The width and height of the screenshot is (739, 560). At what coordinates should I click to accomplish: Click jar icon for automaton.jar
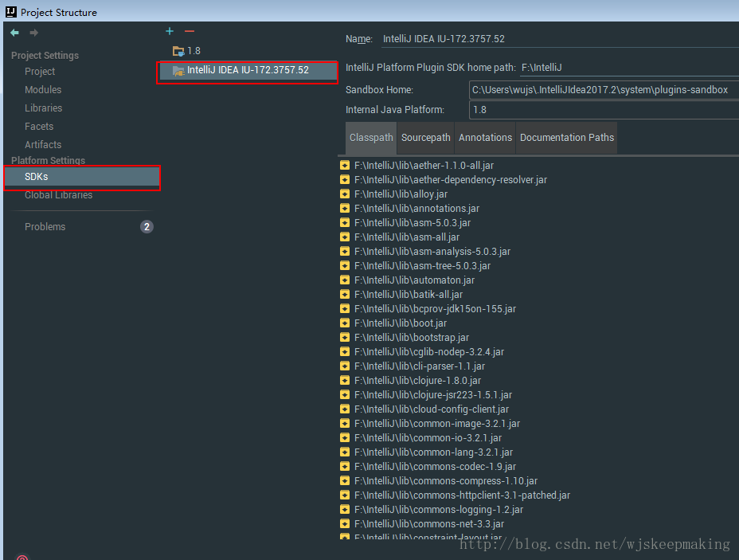(345, 280)
